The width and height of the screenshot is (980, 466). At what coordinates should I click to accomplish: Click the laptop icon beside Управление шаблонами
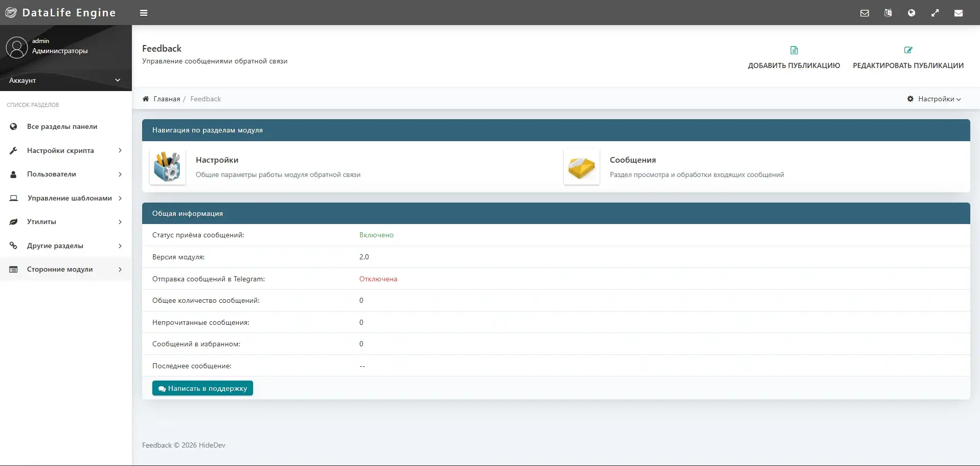coord(14,198)
